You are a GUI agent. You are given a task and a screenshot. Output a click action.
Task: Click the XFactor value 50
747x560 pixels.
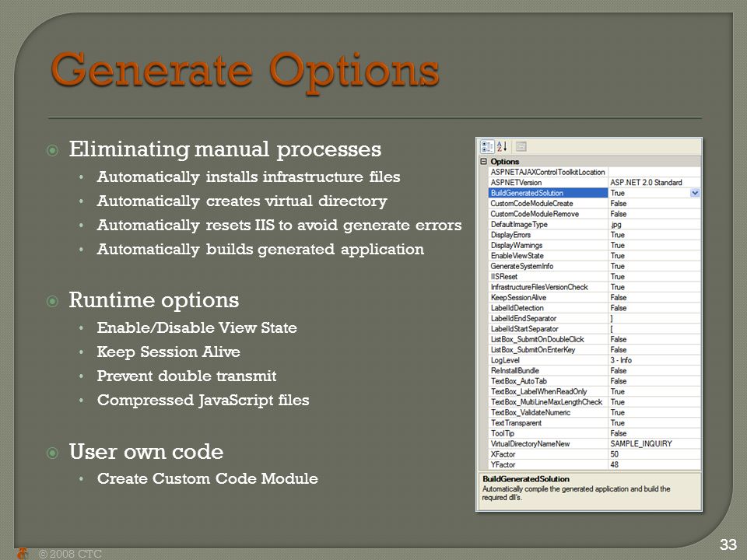click(615, 455)
